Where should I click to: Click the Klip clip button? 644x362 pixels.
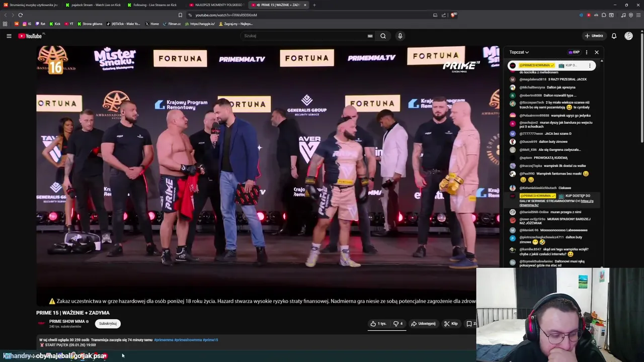point(451,324)
